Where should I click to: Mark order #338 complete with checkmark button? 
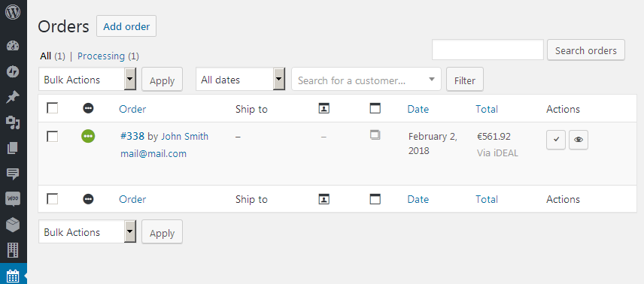coord(556,140)
